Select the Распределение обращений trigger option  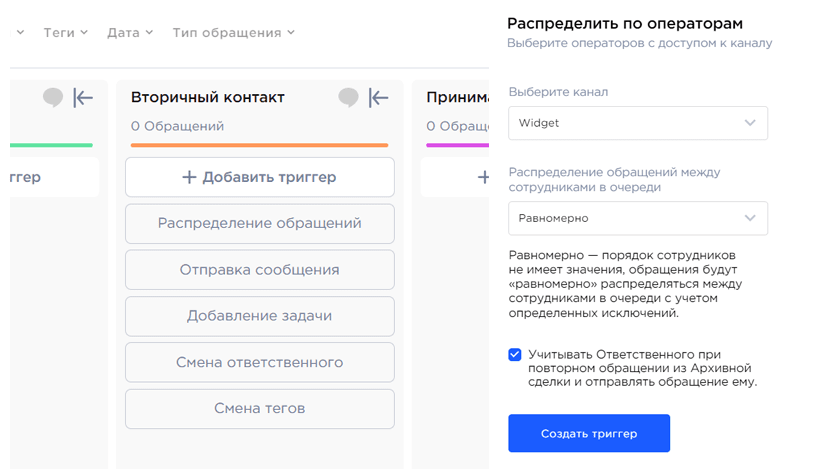(x=260, y=224)
